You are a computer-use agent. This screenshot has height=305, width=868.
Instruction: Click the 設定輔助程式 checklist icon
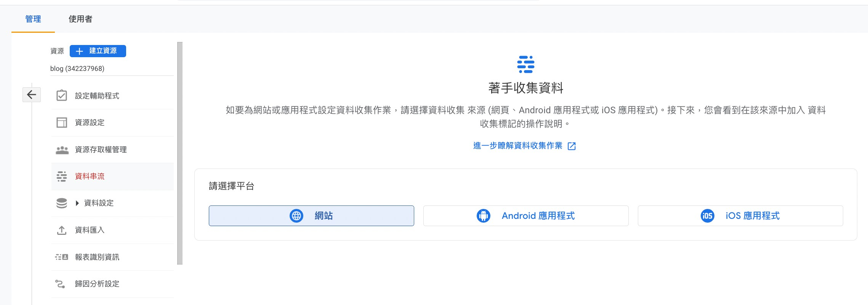pos(62,95)
